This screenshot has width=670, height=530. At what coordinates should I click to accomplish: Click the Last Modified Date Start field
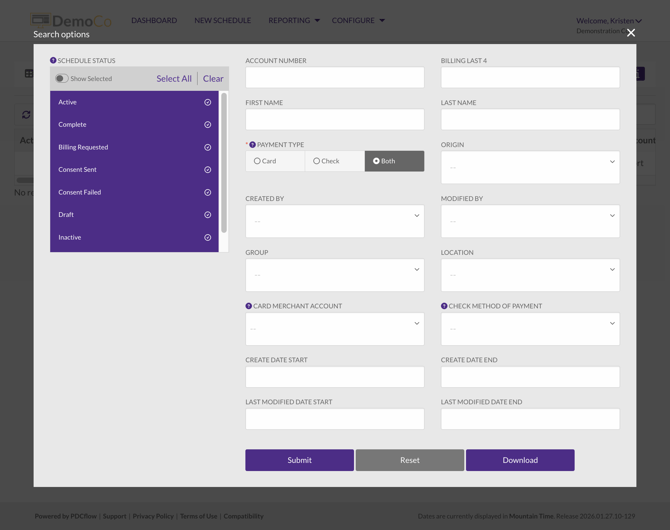pos(335,419)
